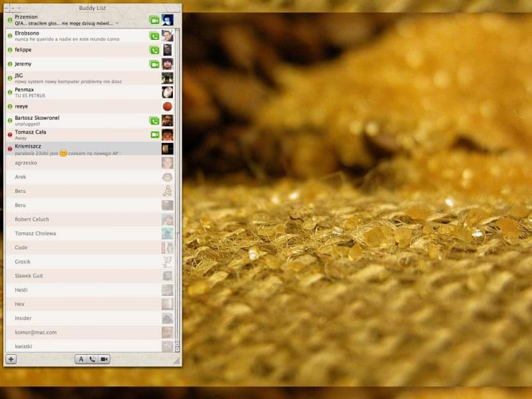Screen dimensions: 532x399
Task: Click the text chat 'A' button
Action: pyautogui.click(x=81, y=359)
